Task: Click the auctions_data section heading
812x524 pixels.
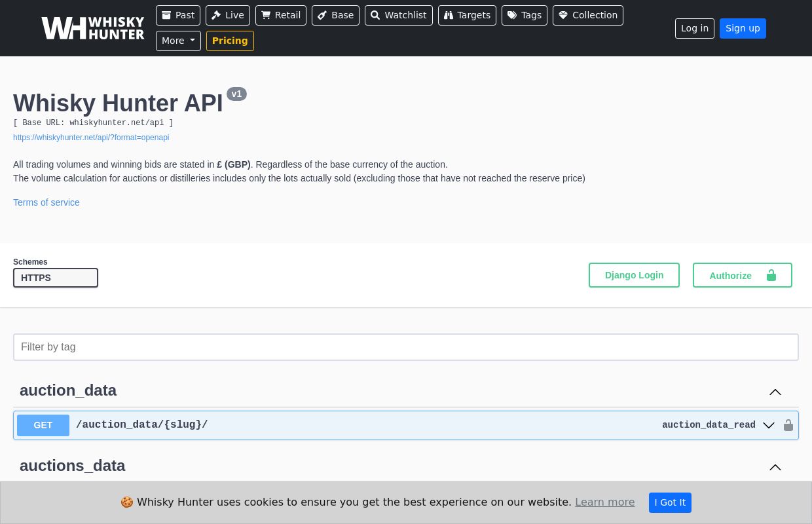Action: 73,466
